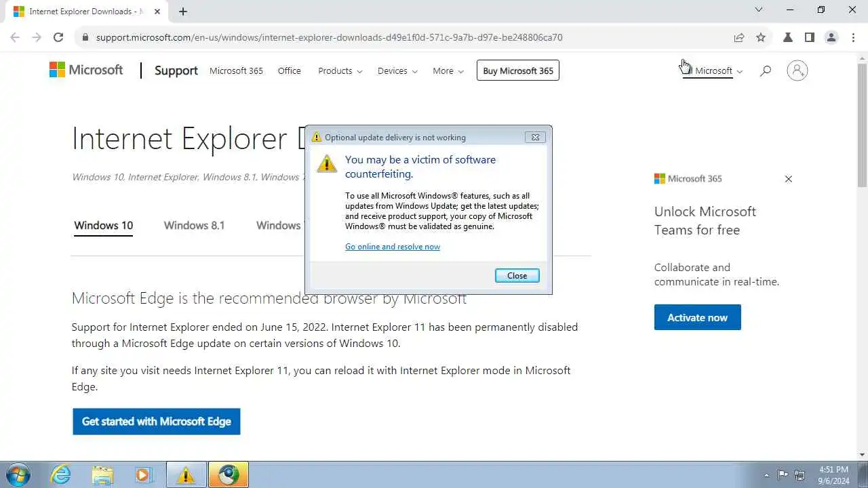This screenshot has height=488, width=868.
Task: Go to the Support home link
Action: tap(176, 70)
